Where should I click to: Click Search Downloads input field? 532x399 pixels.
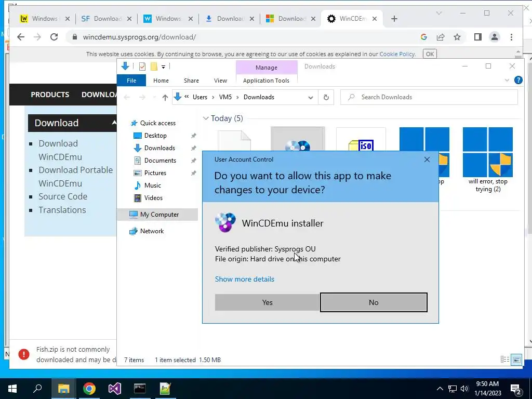(429, 97)
